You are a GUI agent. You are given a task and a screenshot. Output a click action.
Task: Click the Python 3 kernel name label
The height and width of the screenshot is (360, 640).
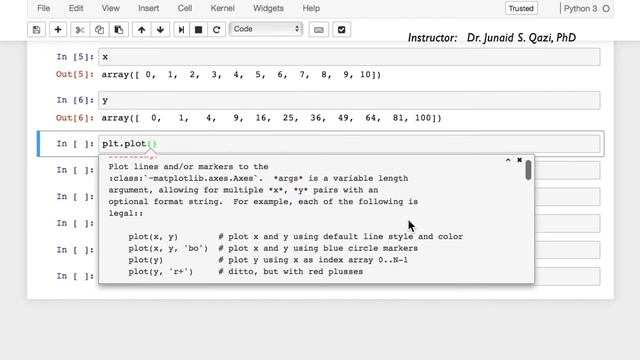tap(580, 9)
